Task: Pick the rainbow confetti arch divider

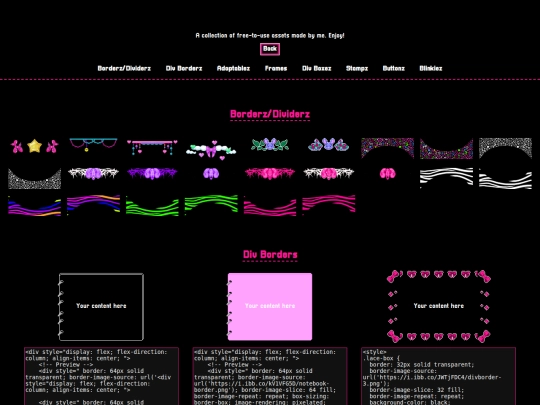Action: tap(387, 148)
